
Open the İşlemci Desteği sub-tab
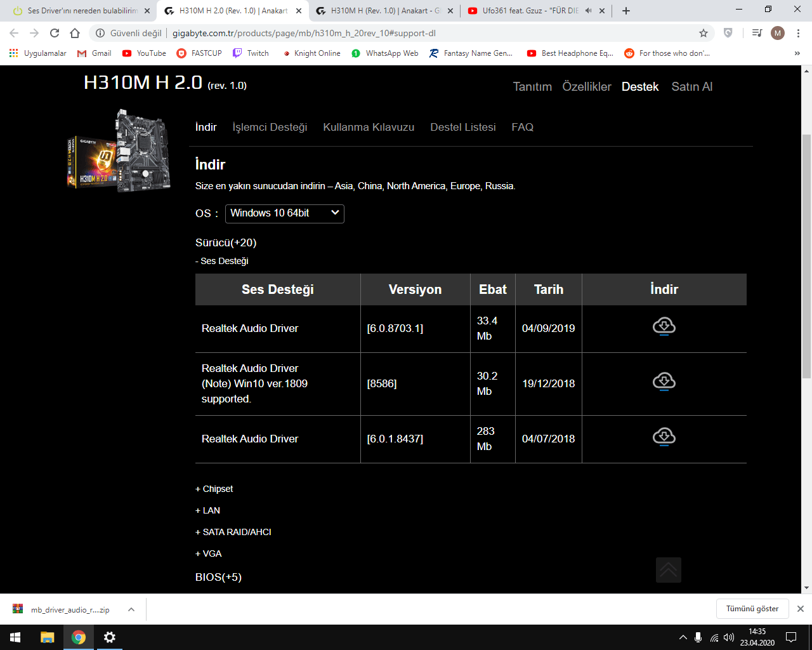point(270,127)
